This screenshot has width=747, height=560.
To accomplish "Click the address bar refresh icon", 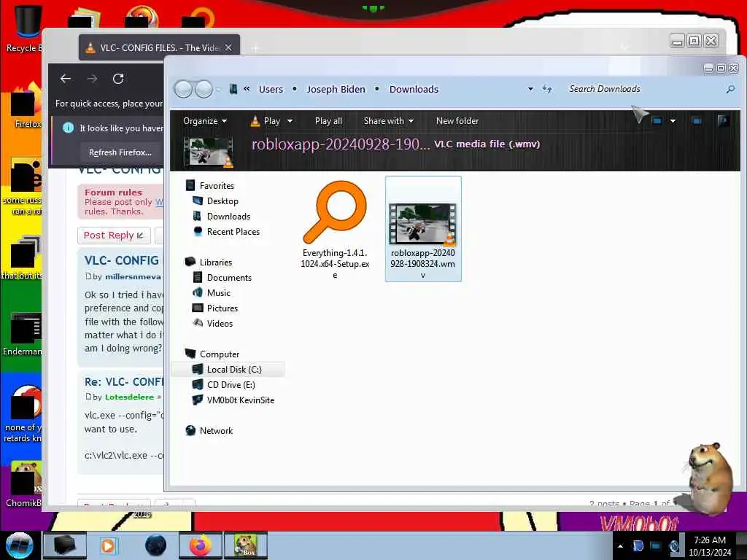I will pyautogui.click(x=547, y=89).
